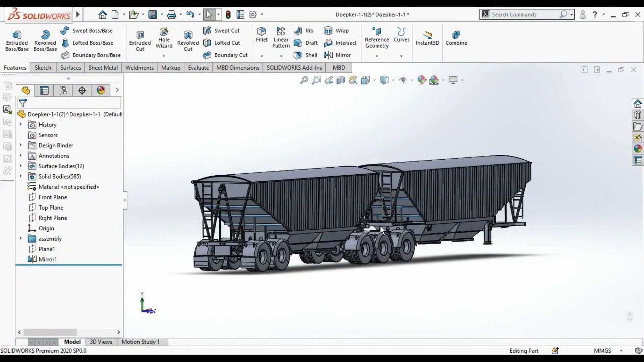Apply the Shell feature

coord(305,55)
